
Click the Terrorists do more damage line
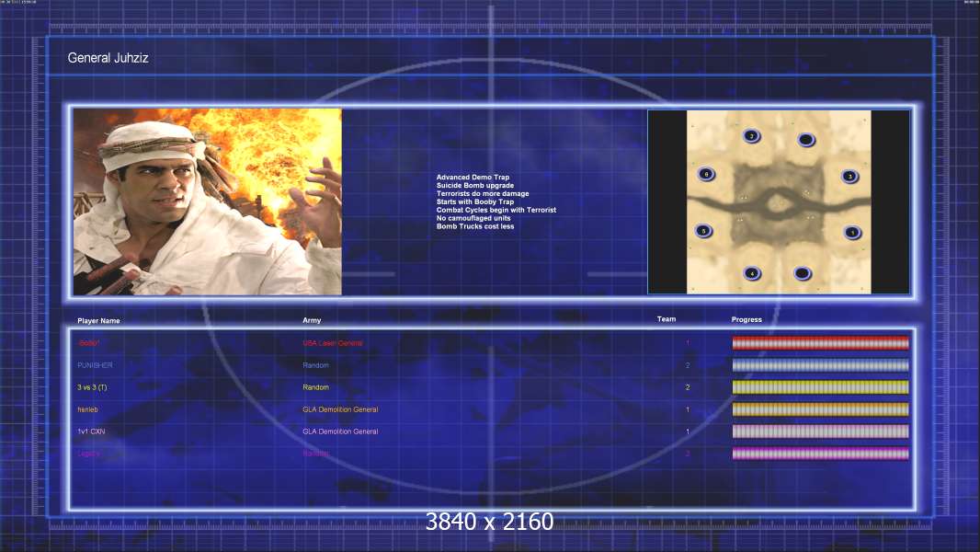483,194
